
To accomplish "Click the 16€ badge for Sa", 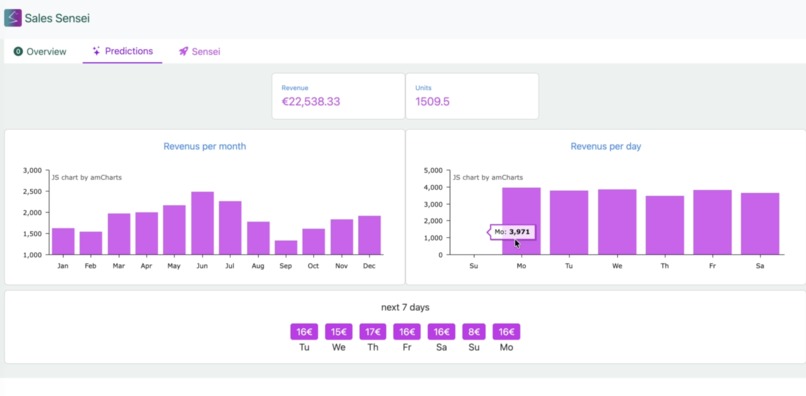I will (442, 332).
